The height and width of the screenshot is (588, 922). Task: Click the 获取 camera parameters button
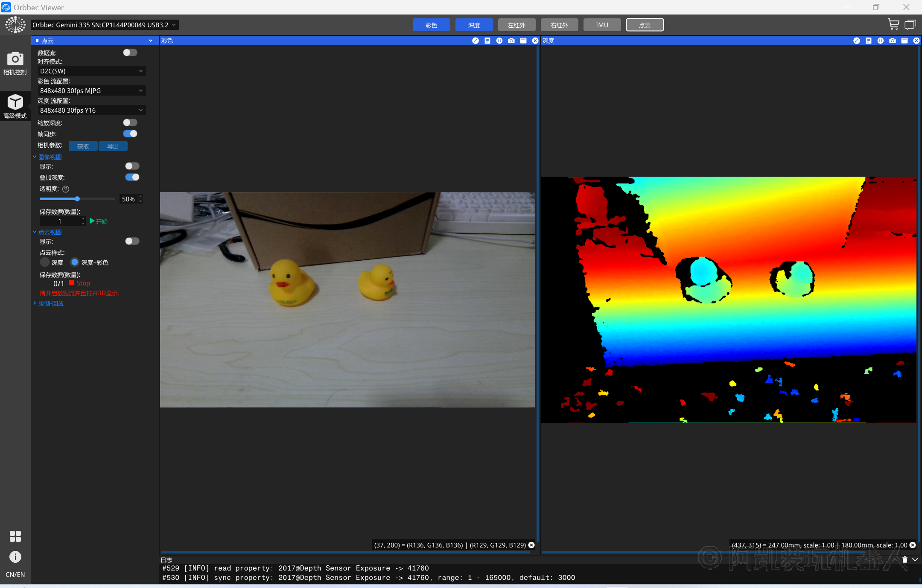83,146
